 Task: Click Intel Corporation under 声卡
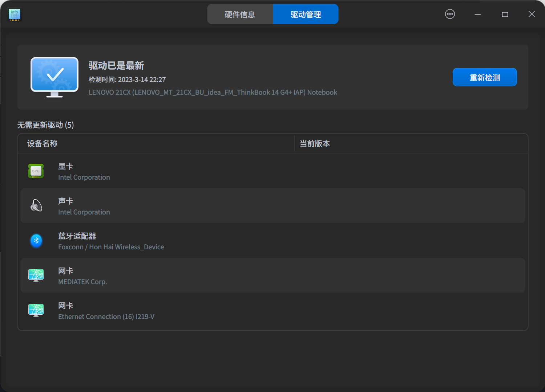point(84,212)
